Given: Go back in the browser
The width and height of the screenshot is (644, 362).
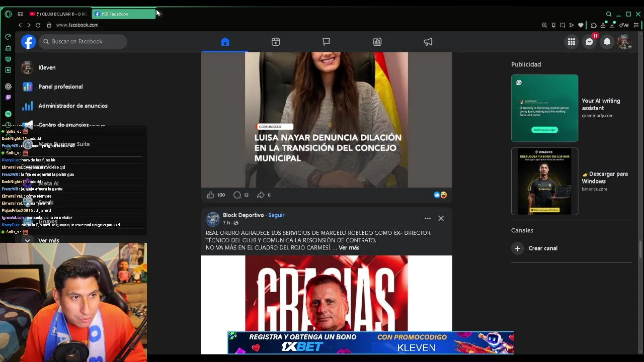Looking at the screenshot, I should (x=20, y=25).
